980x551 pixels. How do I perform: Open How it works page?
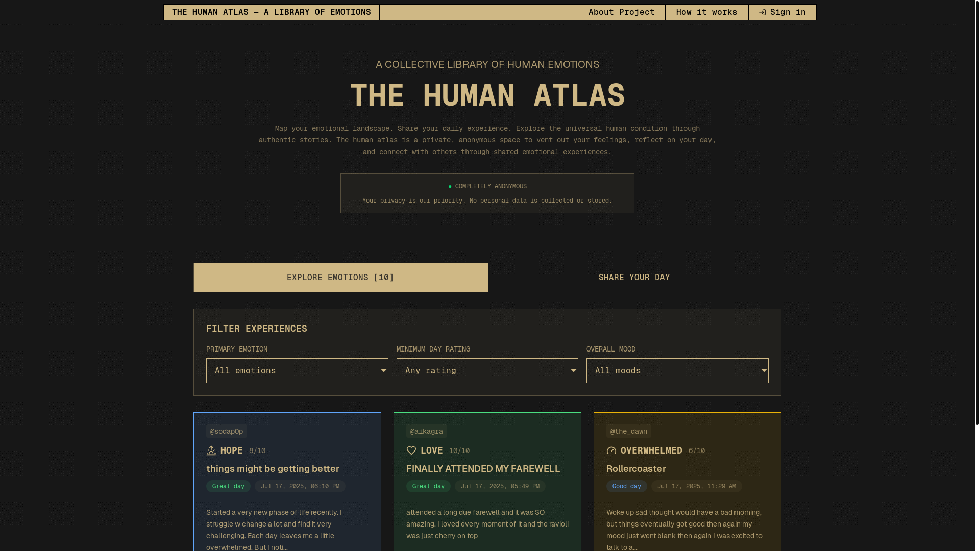point(707,12)
